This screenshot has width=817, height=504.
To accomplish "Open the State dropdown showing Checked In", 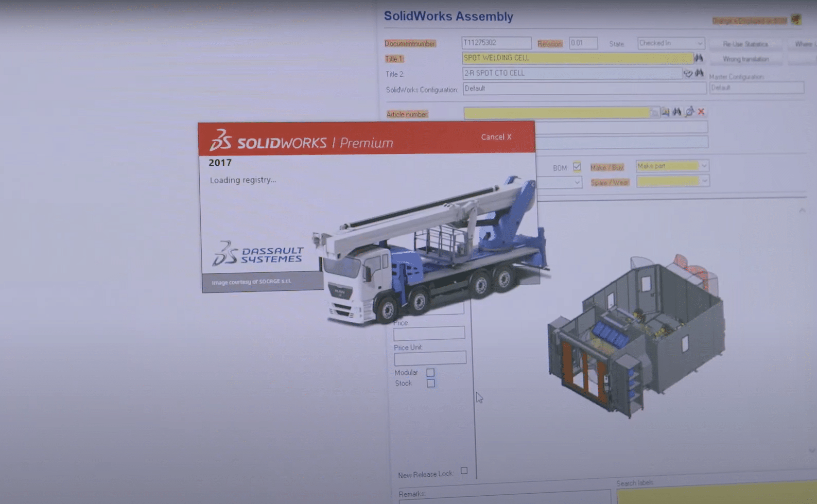I will click(671, 43).
